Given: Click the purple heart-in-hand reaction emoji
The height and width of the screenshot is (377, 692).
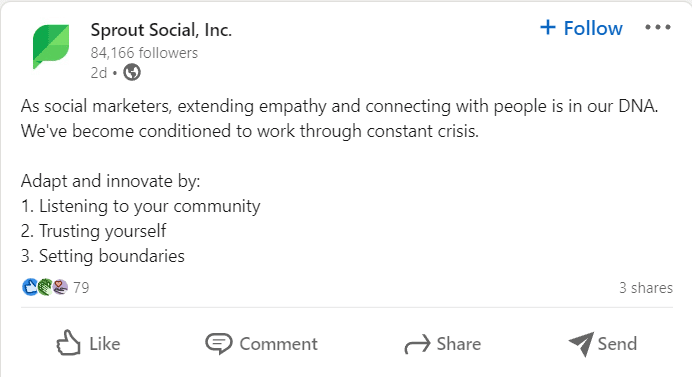Looking at the screenshot, I should (60, 287).
